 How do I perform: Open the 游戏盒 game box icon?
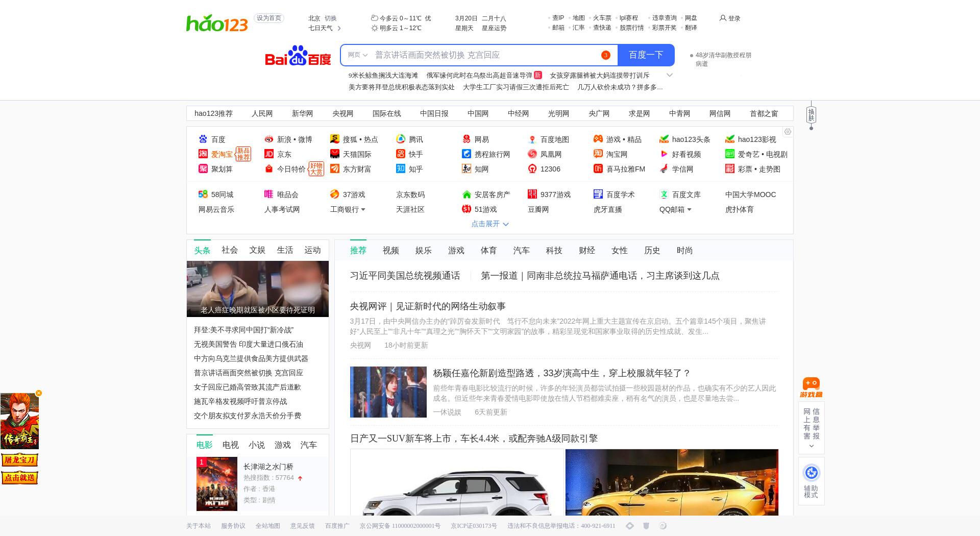(811, 388)
